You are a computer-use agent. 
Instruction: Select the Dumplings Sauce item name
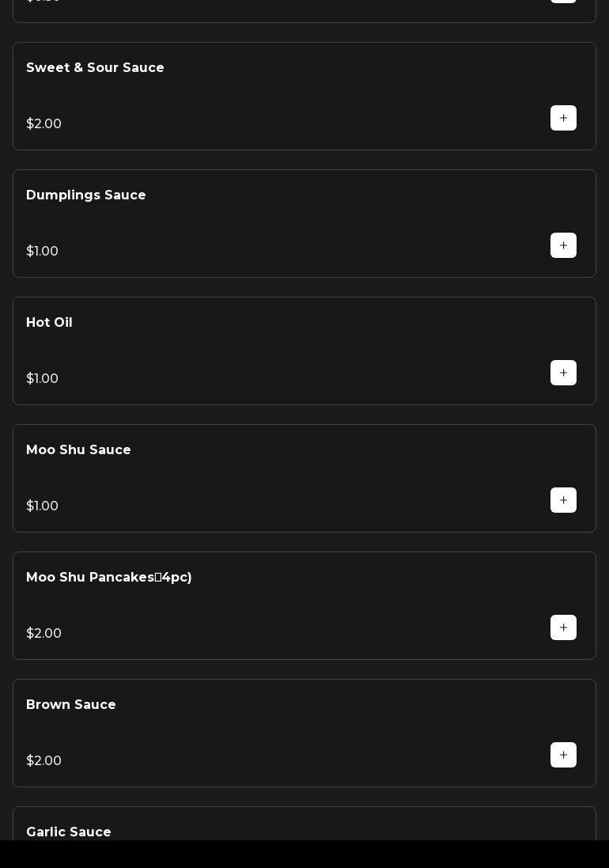86,195
